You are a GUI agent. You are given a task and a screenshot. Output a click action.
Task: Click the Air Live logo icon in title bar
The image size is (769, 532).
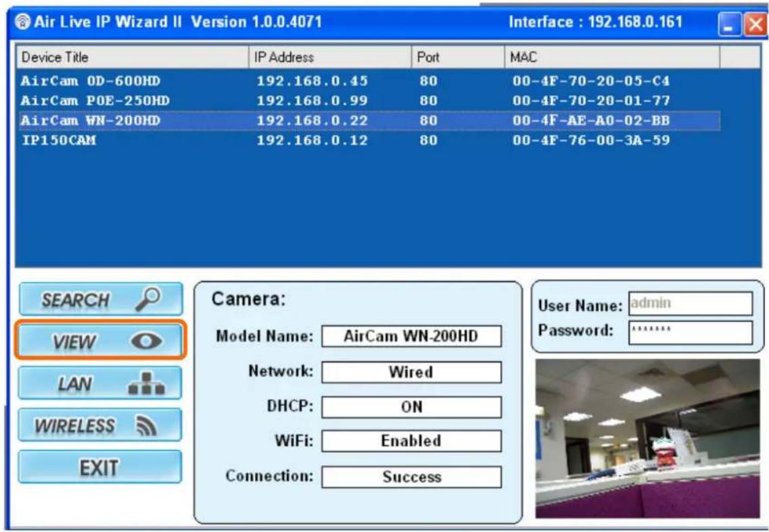coord(22,22)
